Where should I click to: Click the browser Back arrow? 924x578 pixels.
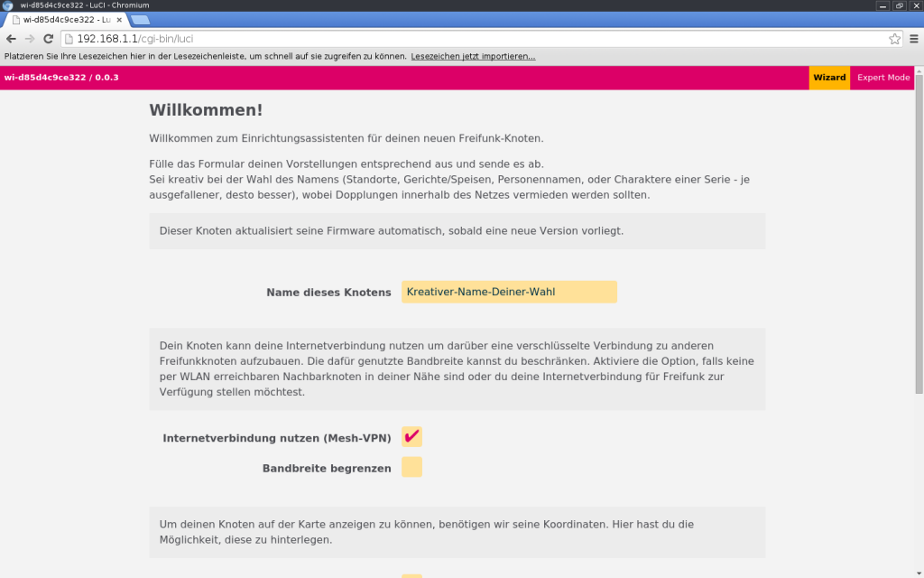11,39
